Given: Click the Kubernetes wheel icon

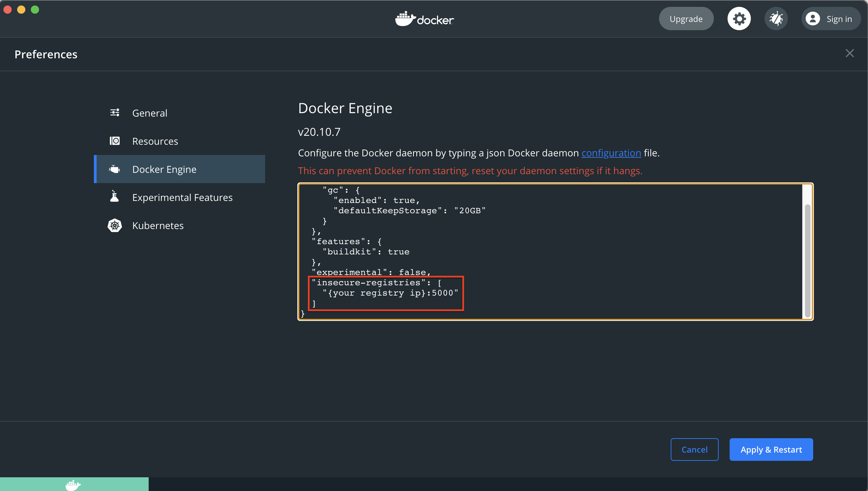Looking at the screenshot, I should [x=114, y=225].
